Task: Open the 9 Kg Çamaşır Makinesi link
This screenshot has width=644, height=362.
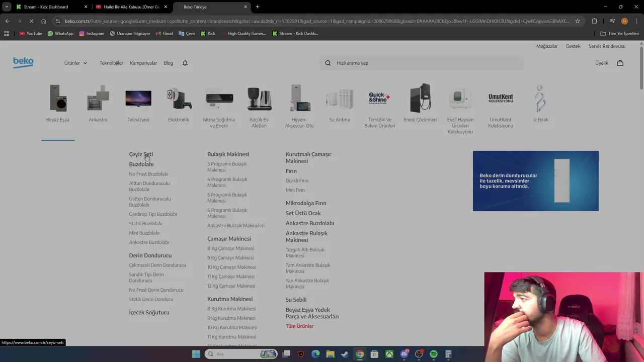Action: coord(230,258)
